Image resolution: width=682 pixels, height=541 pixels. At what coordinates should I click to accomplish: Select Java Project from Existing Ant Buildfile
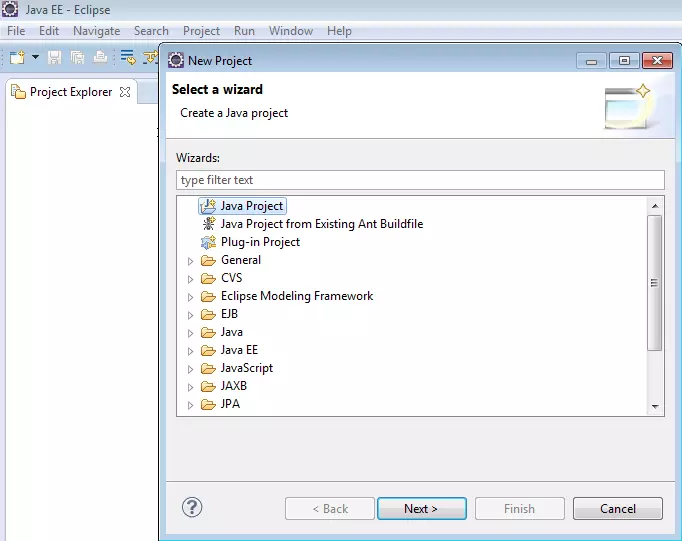point(321,224)
